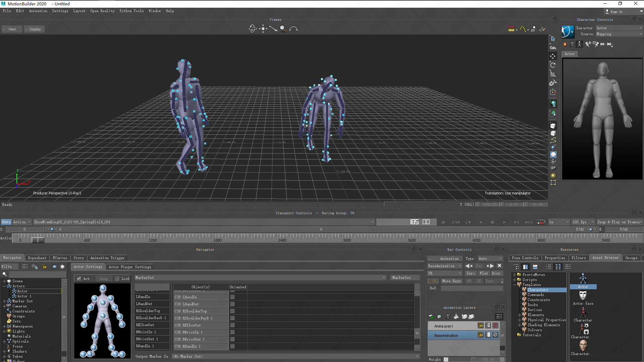This screenshot has width=644, height=362.
Task: Choose the rotation tool in the viewer toolbar
Action: [x=252, y=28]
